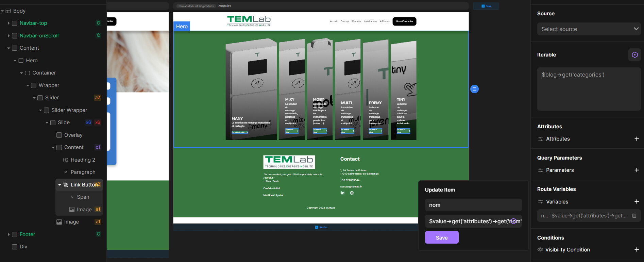The height and width of the screenshot is (262, 644).
Task: Select the Paragraph tree item
Action: (x=83, y=172)
